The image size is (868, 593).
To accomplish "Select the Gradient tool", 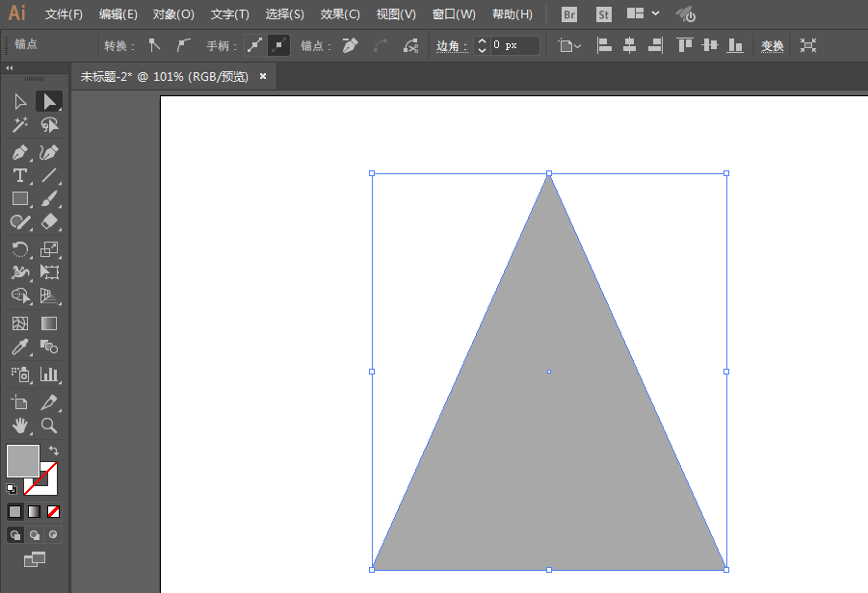I will (x=49, y=323).
